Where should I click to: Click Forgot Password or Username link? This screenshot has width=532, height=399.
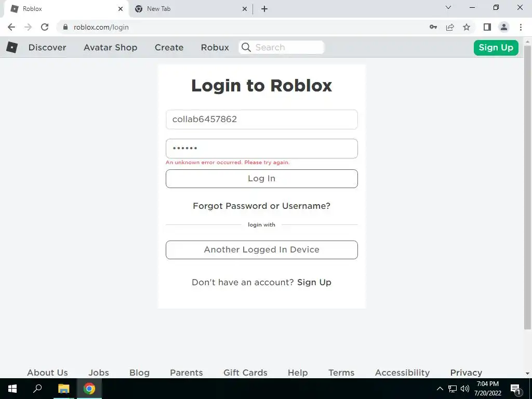[x=262, y=206]
